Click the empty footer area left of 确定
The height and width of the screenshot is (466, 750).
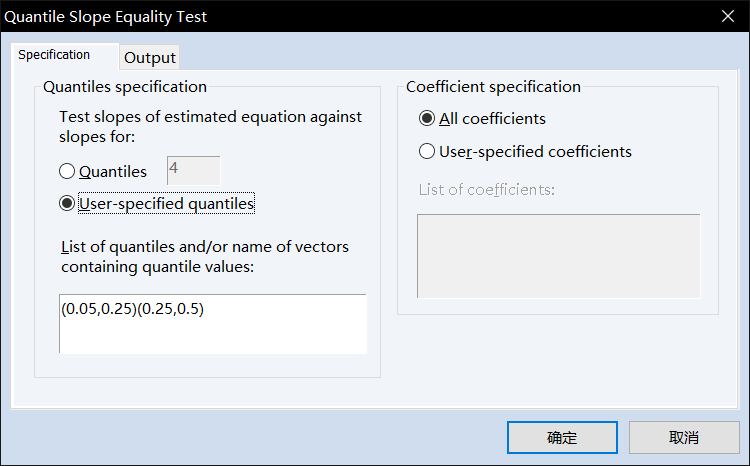250,437
